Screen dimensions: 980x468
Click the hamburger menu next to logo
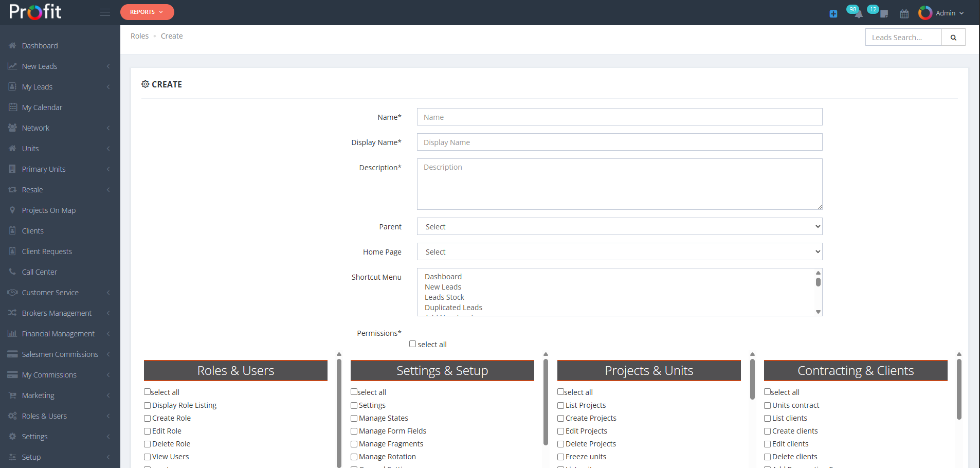tap(105, 11)
